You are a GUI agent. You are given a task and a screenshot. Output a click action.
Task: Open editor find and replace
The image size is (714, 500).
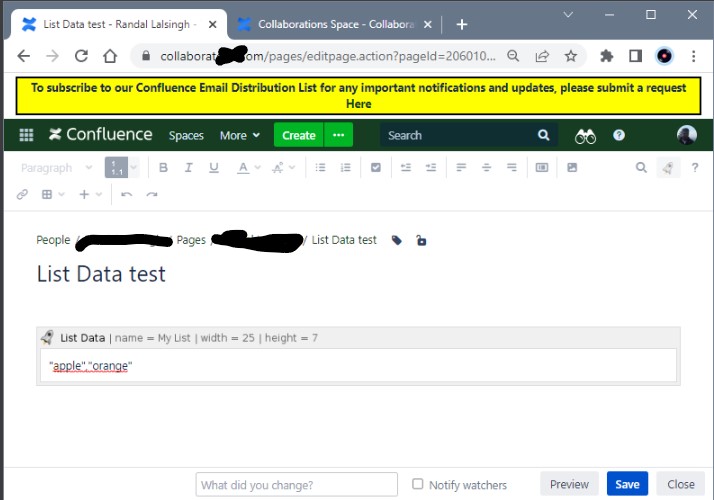[x=641, y=168]
